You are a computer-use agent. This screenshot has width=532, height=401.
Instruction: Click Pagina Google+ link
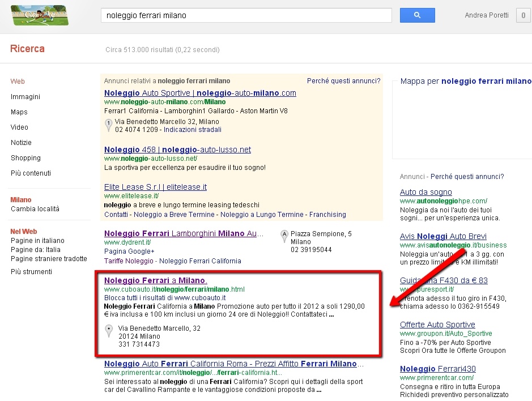pyautogui.click(x=129, y=251)
